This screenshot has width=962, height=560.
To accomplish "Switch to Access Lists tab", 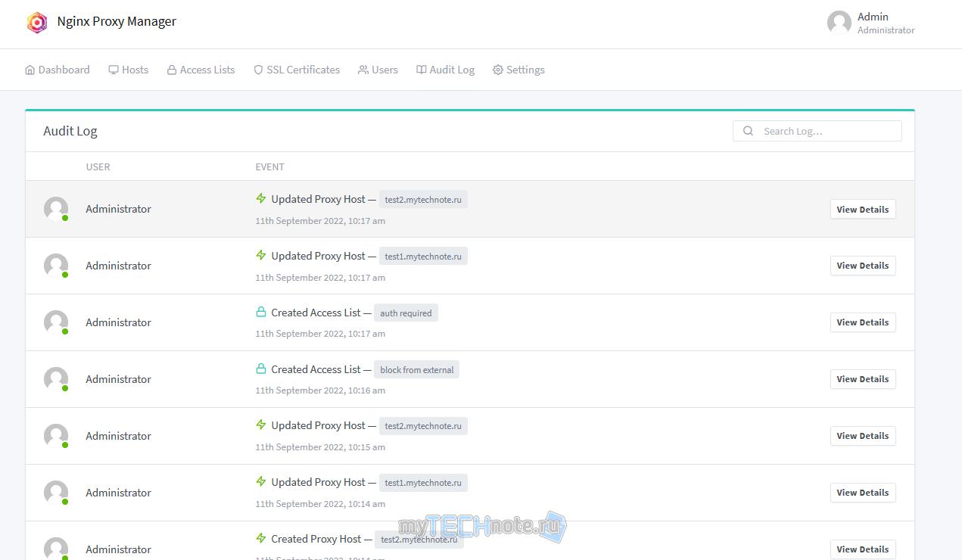I will (201, 70).
